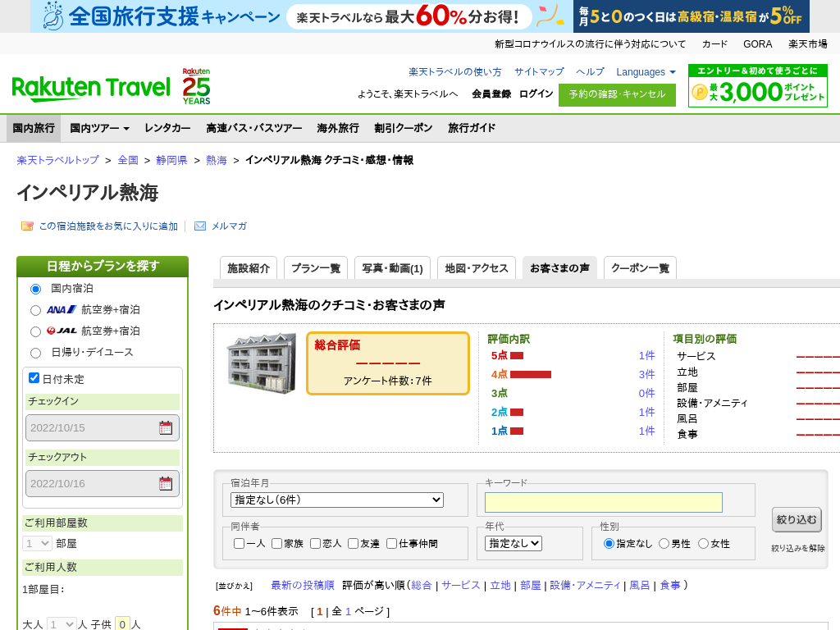Check the 仕事仲間 companion checkbox
This screenshot has height=630, width=840.
(x=391, y=544)
